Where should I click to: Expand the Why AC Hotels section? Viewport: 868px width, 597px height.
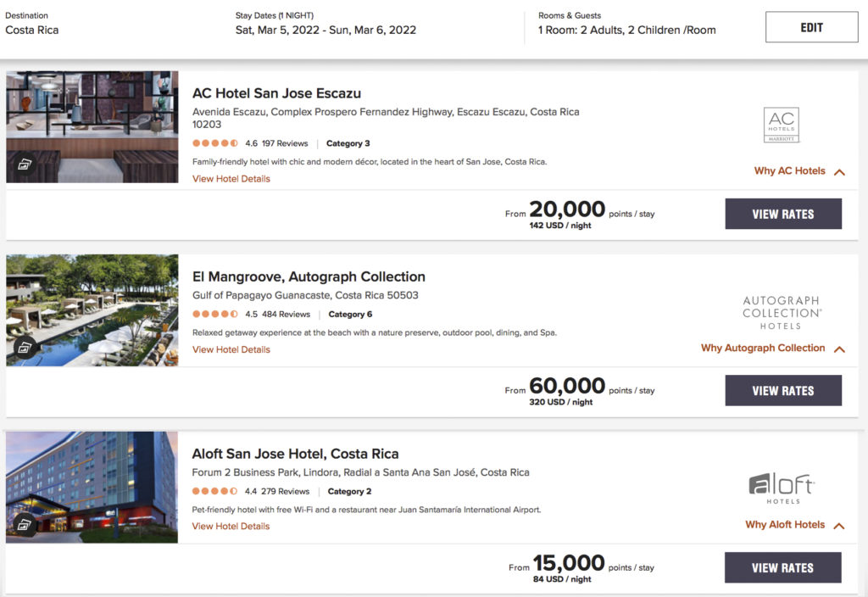798,171
